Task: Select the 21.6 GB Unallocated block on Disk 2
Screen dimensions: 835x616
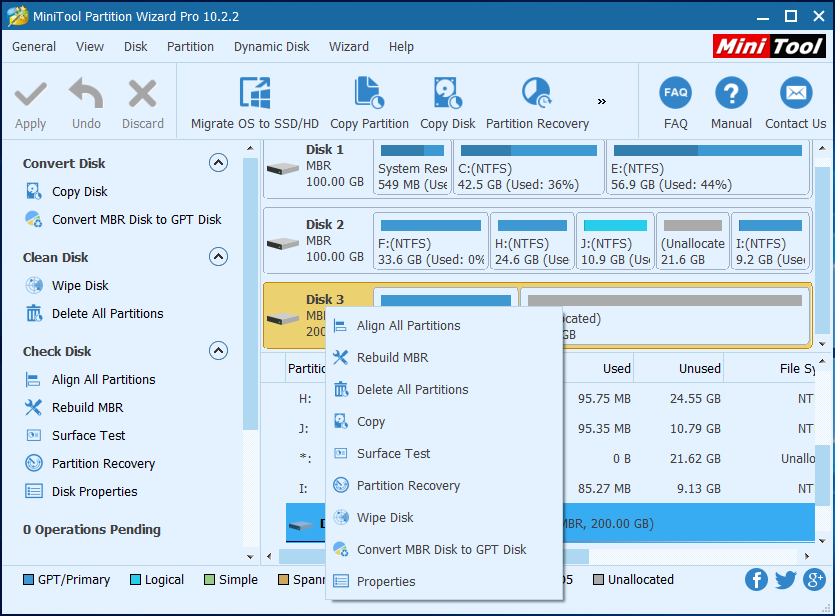Action: point(693,241)
